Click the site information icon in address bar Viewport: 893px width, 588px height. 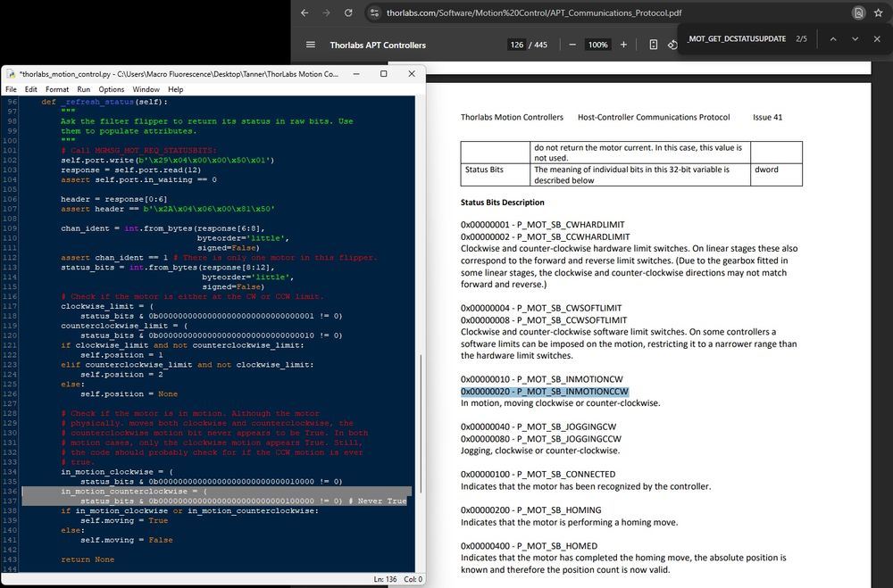pos(373,14)
